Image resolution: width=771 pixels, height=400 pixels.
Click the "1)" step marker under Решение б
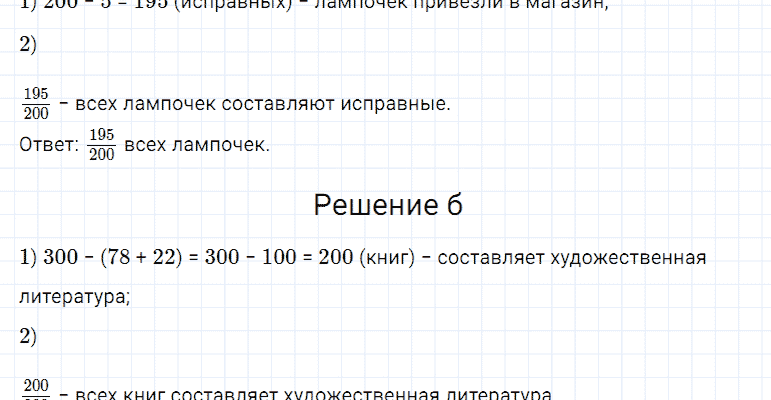tap(28, 258)
